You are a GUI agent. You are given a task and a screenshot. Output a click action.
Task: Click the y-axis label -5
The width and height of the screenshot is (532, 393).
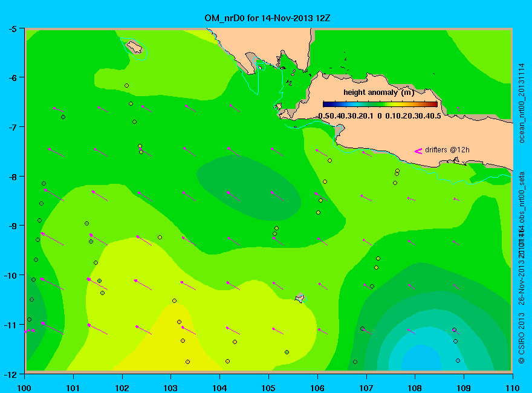12,28
